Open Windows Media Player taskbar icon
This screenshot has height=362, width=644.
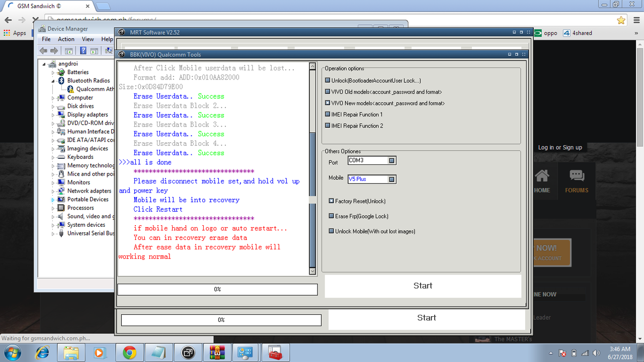tap(100, 353)
